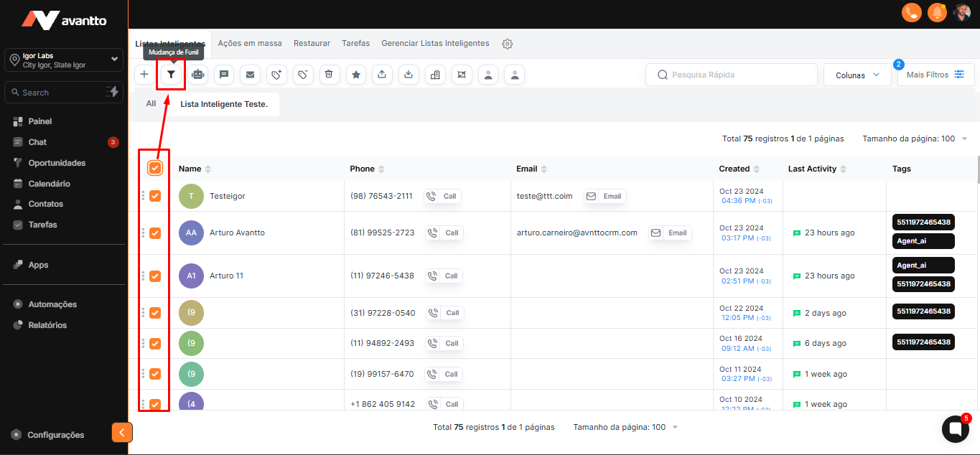Open the Igor Labs location selector
Image resolution: width=980 pixels, height=455 pixels.
pyautogui.click(x=64, y=60)
